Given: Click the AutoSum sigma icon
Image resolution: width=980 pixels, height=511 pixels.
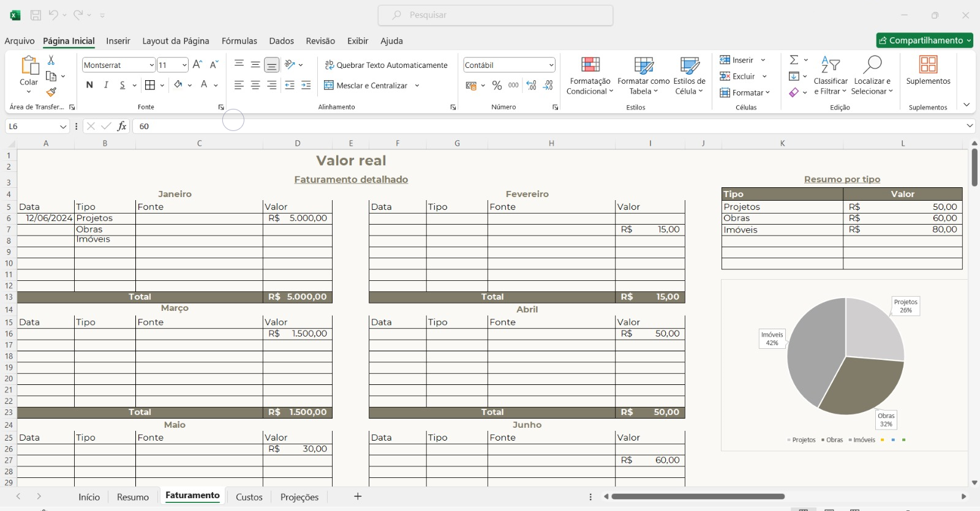Looking at the screenshot, I should point(794,60).
